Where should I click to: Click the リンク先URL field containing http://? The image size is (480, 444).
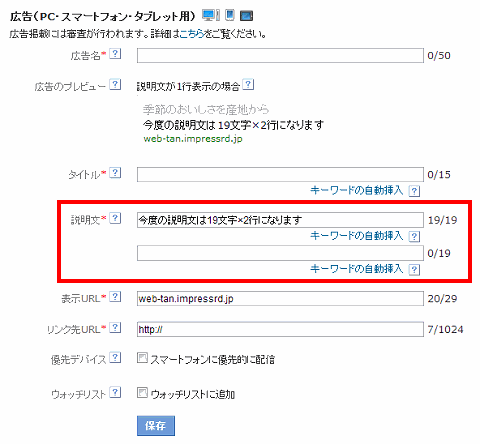click(280, 329)
